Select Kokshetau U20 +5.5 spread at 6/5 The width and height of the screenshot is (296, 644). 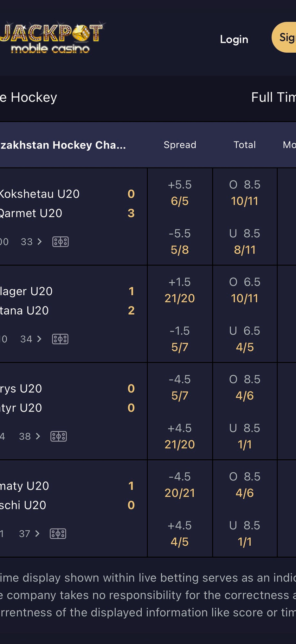pyautogui.click(x=180, y=193)
